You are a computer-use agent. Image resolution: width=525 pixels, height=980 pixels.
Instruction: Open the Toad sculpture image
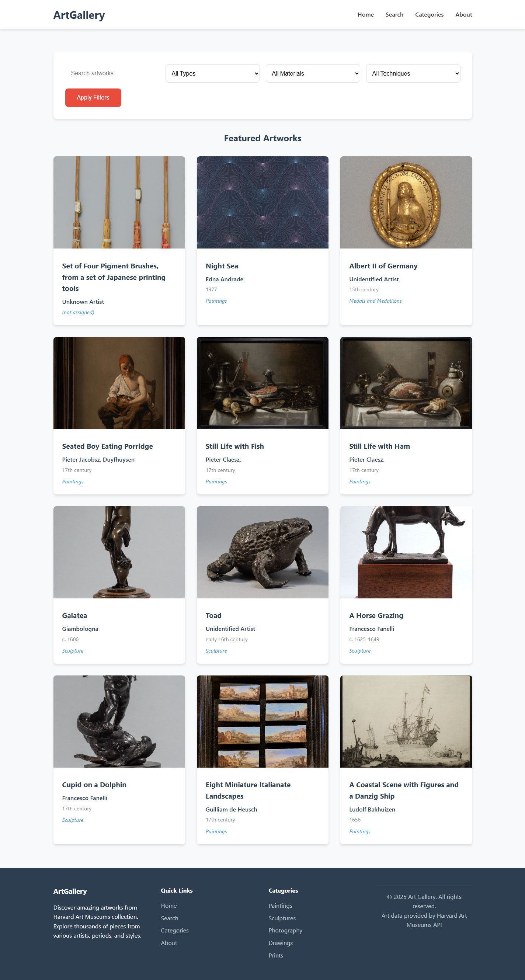262,552
